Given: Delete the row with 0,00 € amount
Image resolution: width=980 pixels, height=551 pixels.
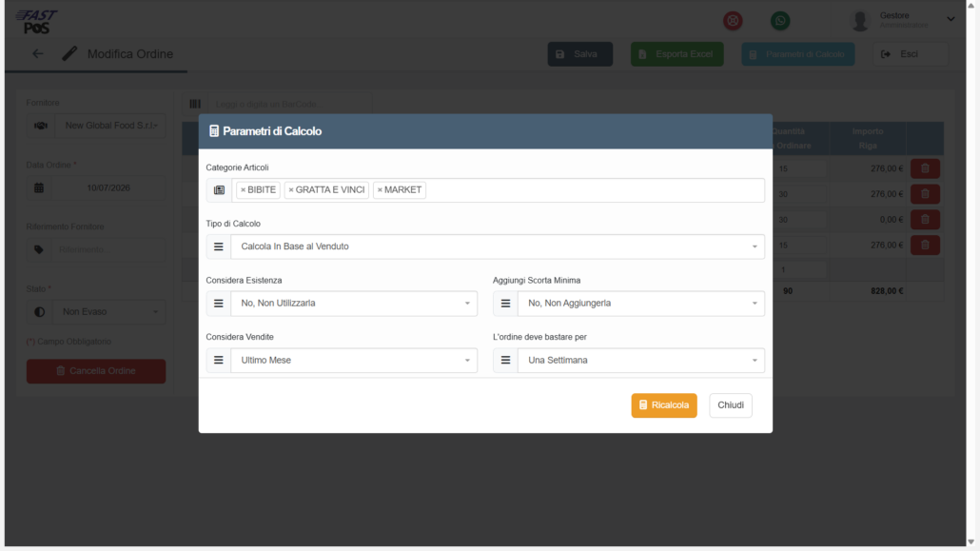Looking at the screenshot, I should pos(925,220).
